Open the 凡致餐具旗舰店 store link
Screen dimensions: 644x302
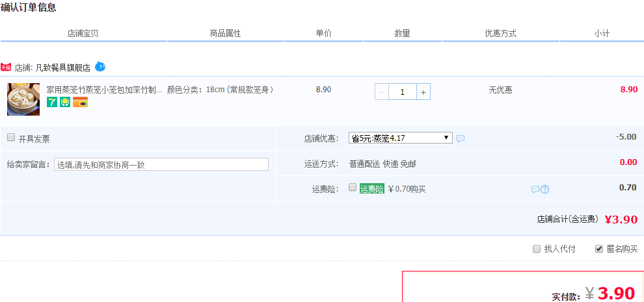(63, 68)
